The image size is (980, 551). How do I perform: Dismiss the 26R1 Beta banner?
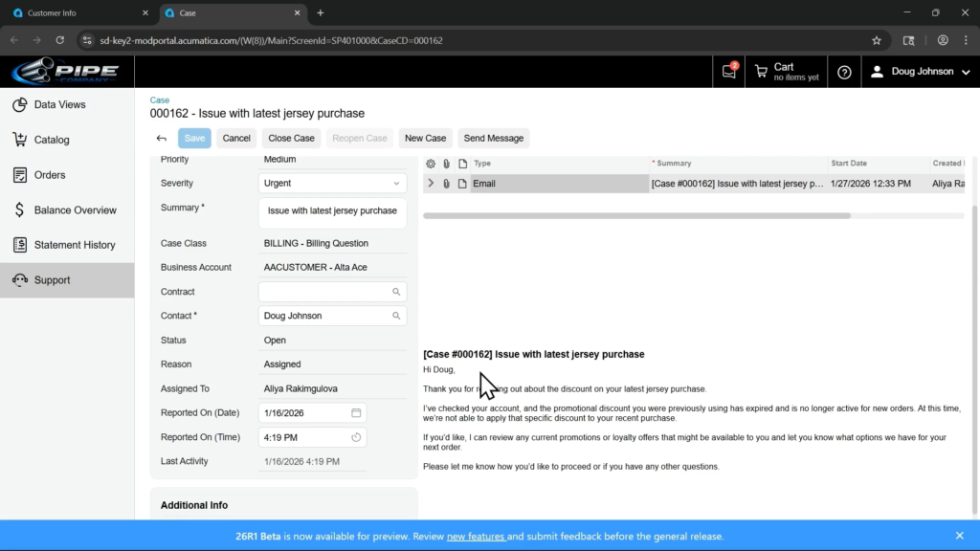tap(959, 536)
